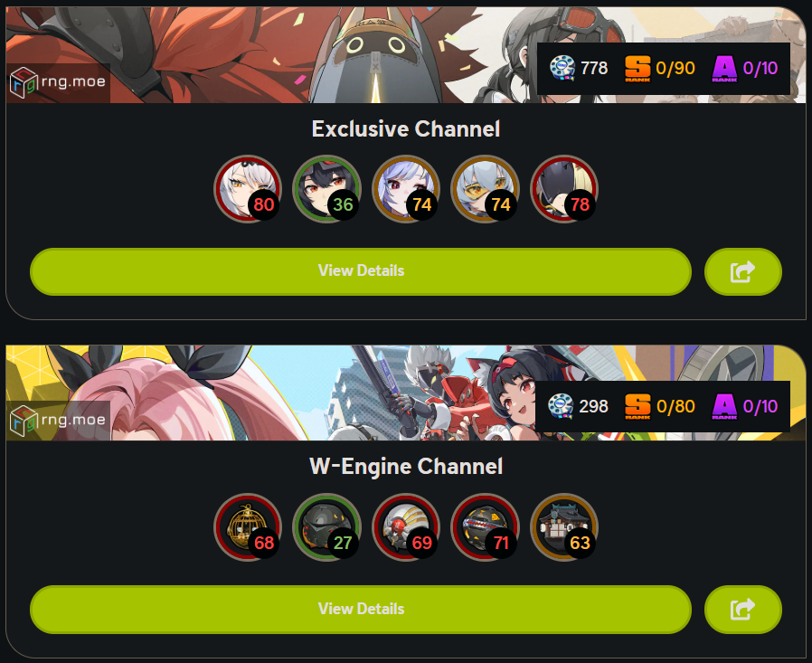Share the W-Engine Channel results

coord(742,609)
